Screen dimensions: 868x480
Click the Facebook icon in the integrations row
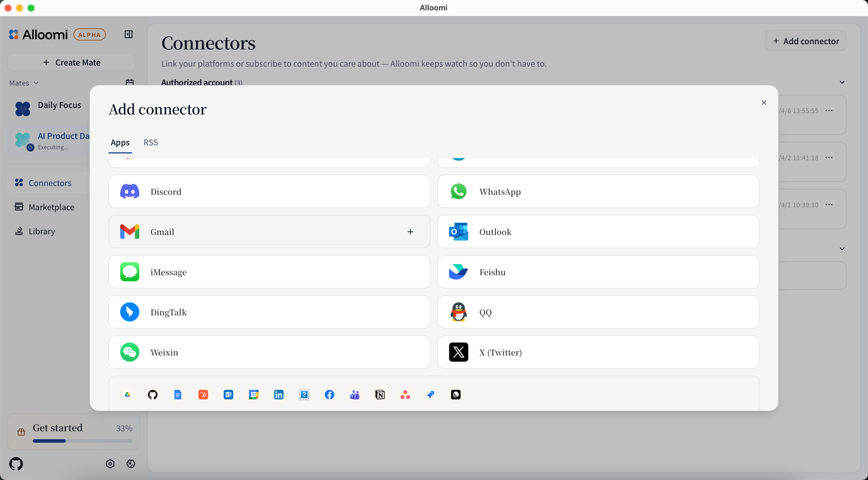[x=329, y=394]
